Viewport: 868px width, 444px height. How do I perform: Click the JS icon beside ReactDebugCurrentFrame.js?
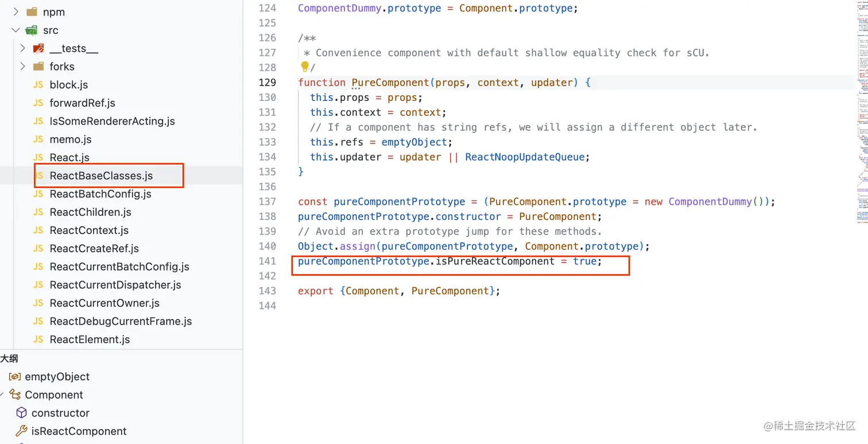point(38,321)
